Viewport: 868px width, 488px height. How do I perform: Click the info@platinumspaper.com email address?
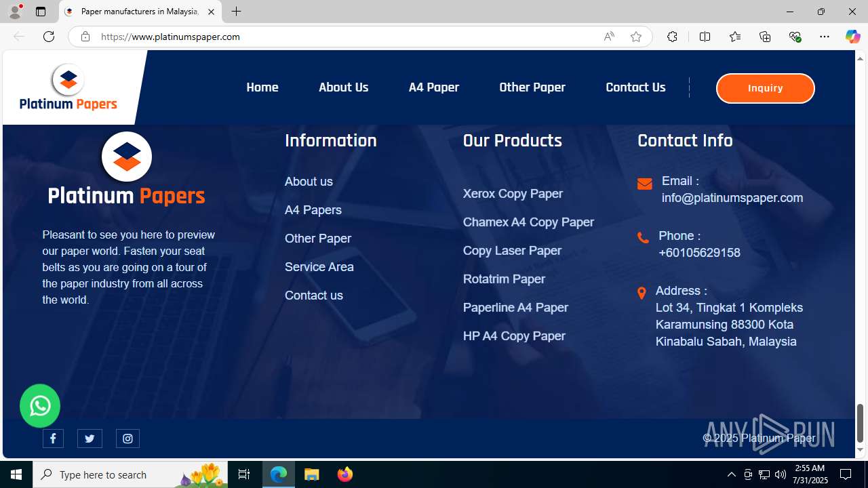coord(732,198)
